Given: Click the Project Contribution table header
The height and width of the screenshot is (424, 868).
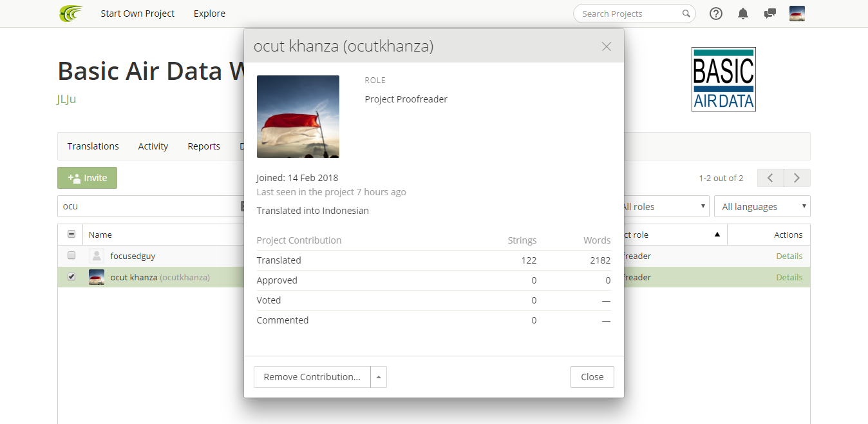Looking at the screenshot, I should click(x=299, y=240).
